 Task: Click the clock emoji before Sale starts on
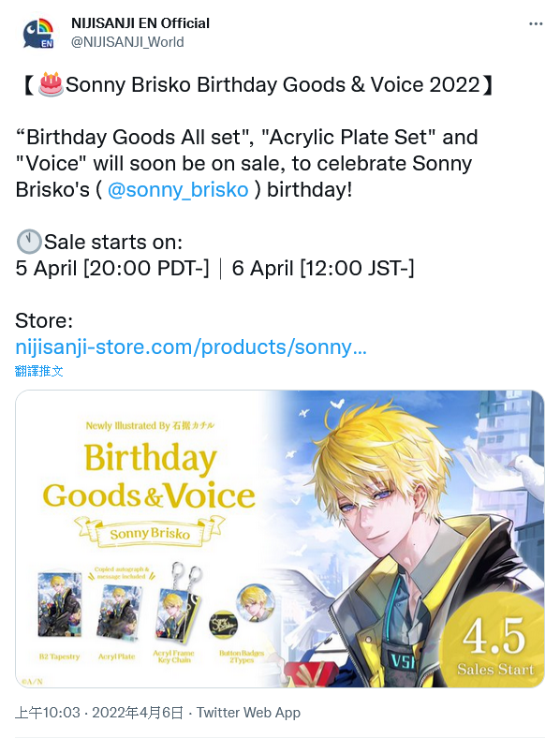(29, 242)
